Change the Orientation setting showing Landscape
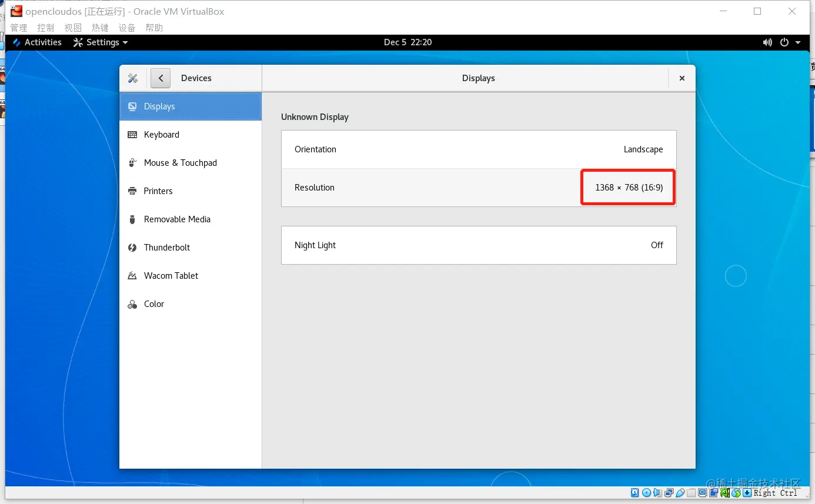The height and width of the screenshot is (504, 815). [x=479, y=149]
